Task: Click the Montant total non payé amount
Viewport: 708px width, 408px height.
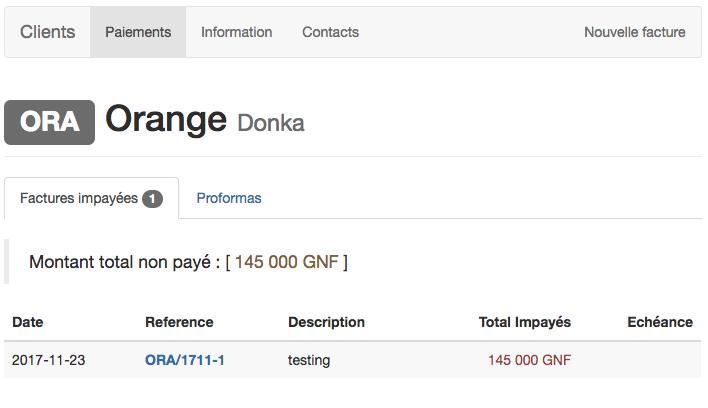Action: 286,262
